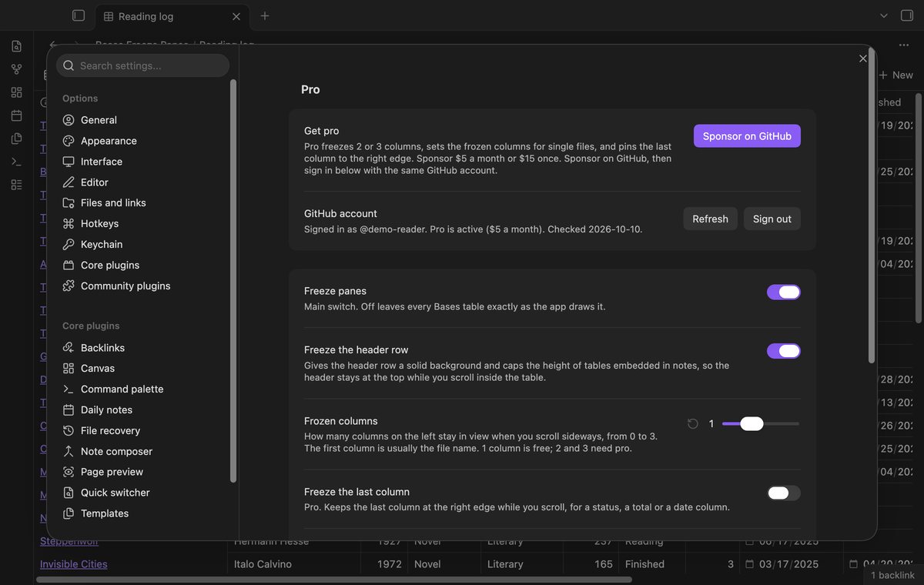Click the Interface monitor icon
The image size is (924, 585).
69,162
